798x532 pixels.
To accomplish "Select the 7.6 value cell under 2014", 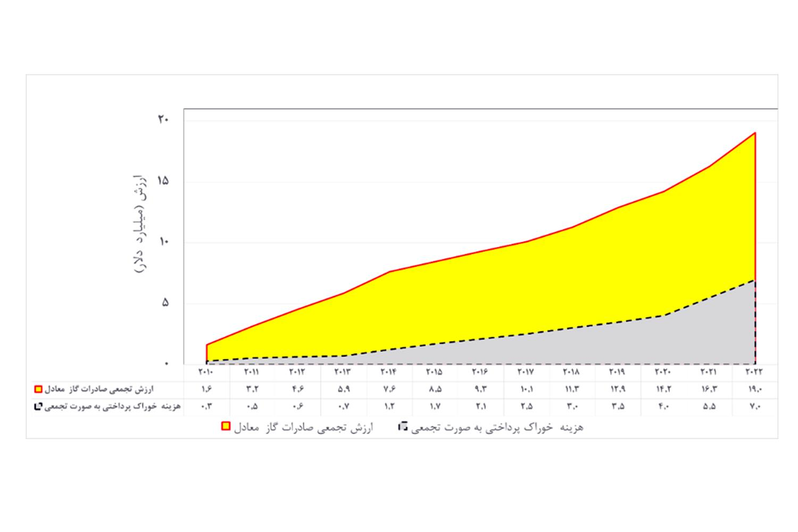I will [x=389, y=389].
